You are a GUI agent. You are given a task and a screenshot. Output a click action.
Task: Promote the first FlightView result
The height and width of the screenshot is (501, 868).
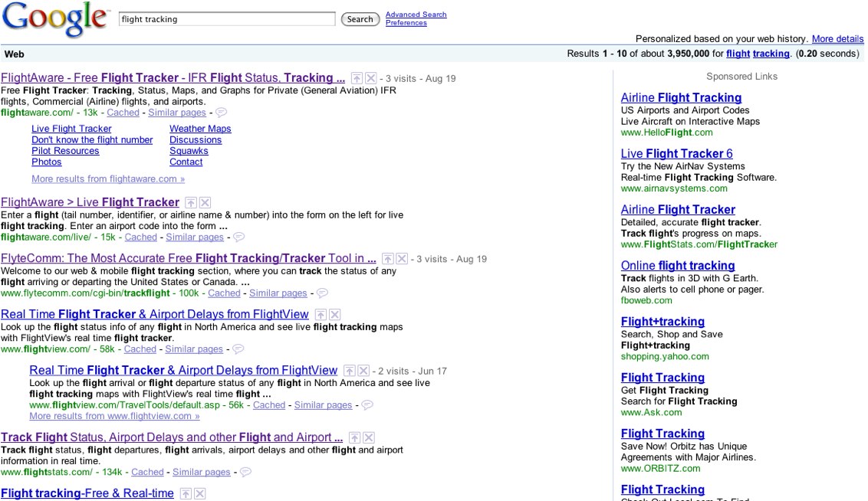[x=321, y=315]
